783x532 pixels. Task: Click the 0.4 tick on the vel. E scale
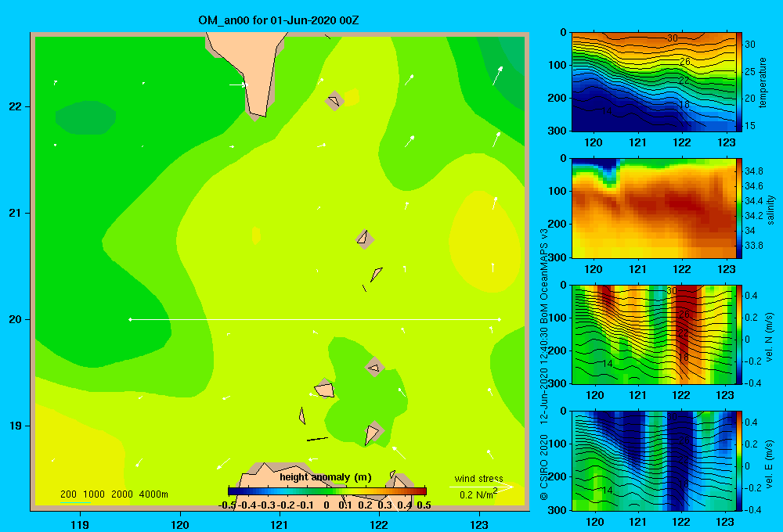click(x=751, y=422)
